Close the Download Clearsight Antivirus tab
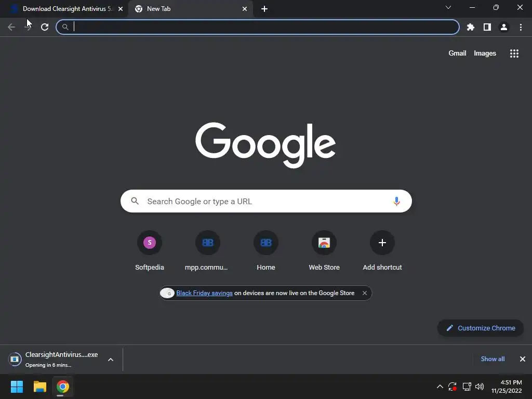The height and width of the screenshot is (399, 532). (121, 9)
